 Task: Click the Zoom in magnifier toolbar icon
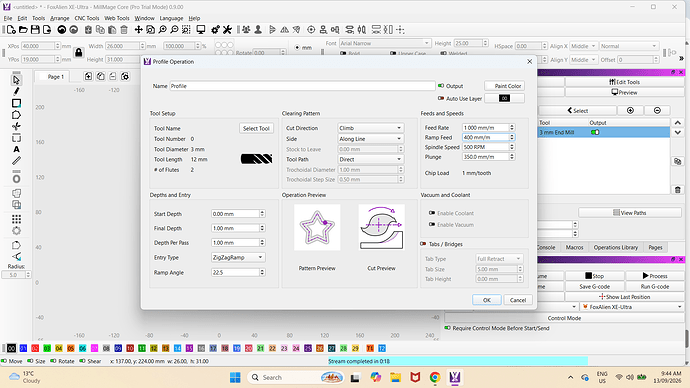point(162,29)
